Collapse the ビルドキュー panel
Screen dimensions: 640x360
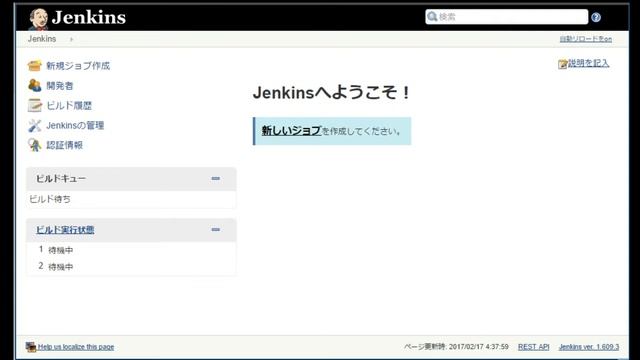click(x=216, y=178)
